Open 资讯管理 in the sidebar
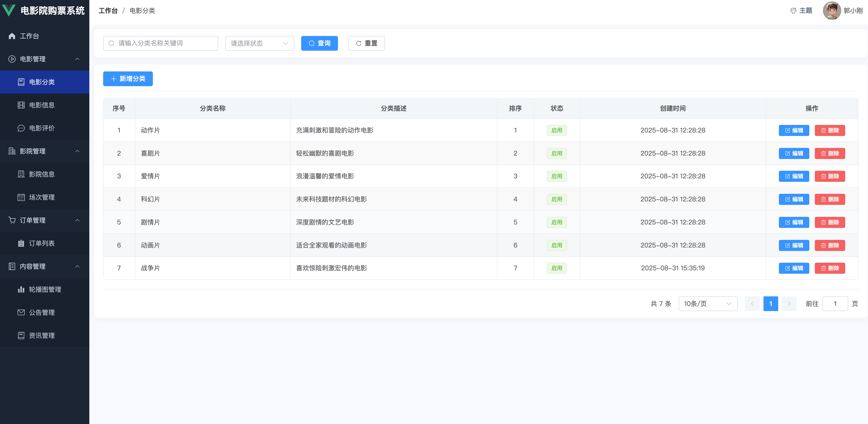 pyautogui.click(x=41, y=336)
